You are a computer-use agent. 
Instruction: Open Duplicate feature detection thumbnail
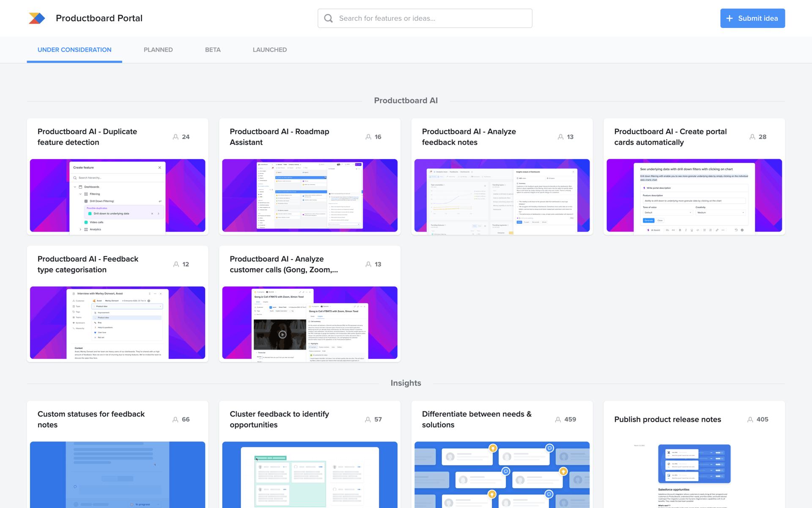tap(118, 196)
